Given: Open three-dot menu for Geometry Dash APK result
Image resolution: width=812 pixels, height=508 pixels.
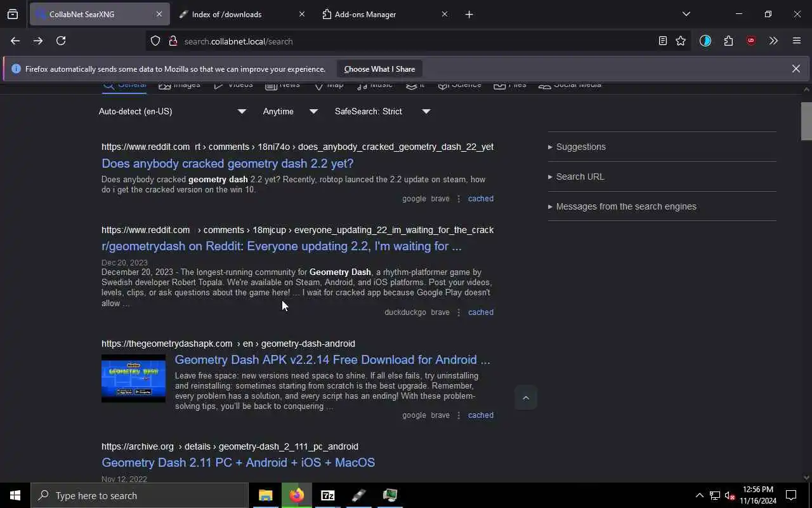Looking at the screenshot, I should 459,415.
